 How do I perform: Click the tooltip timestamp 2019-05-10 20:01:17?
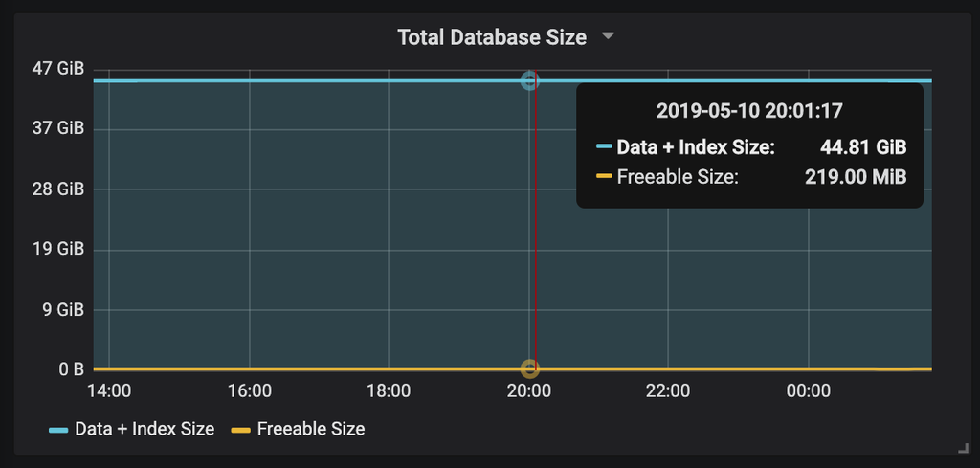749,111
